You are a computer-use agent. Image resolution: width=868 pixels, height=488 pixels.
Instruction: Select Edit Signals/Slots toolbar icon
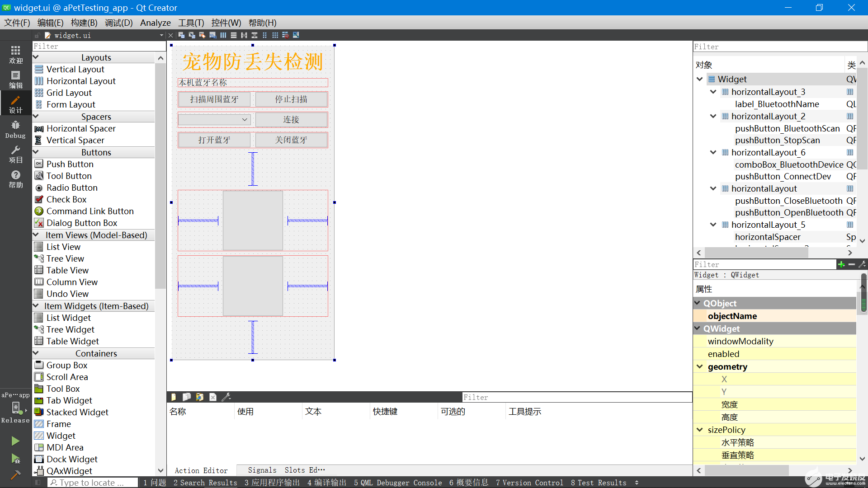(192, 35)
